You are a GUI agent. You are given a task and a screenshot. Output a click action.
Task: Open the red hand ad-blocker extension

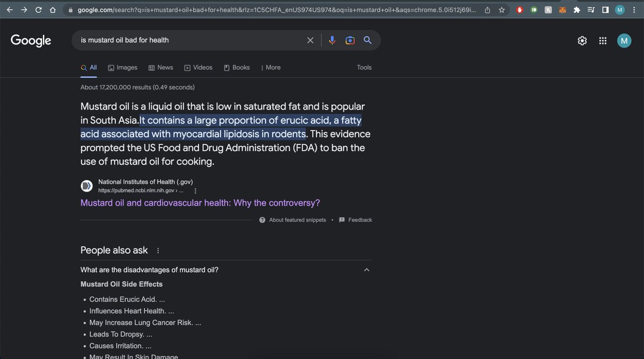(x=520, y=10)
